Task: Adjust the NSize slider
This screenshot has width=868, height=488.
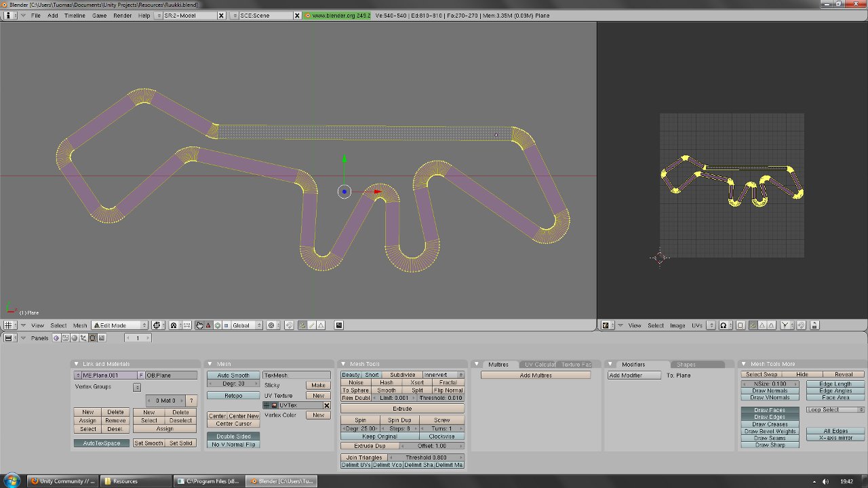Action: click(769, 382)
